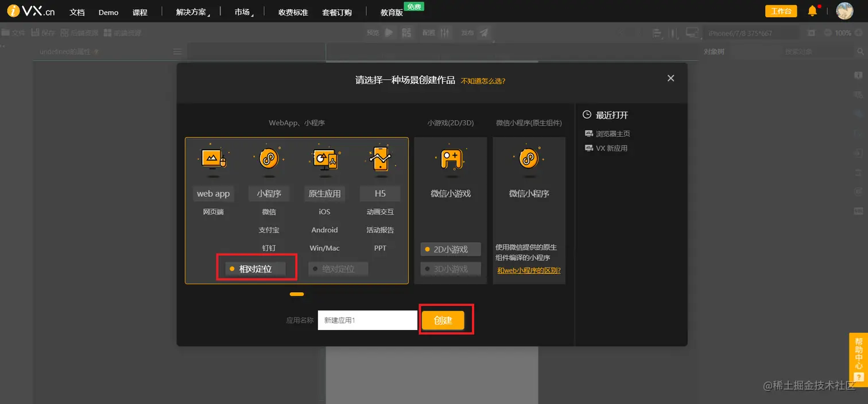Click the 创建 button to create the app
The image size is (868, 404).
(x=444, y=320)
